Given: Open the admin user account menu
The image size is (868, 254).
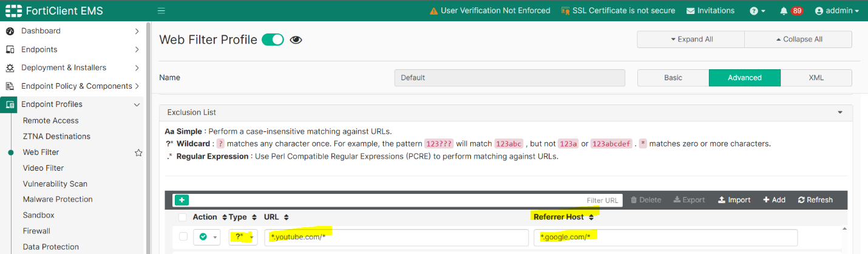Looking at the screenshot, I should (836, 11).
